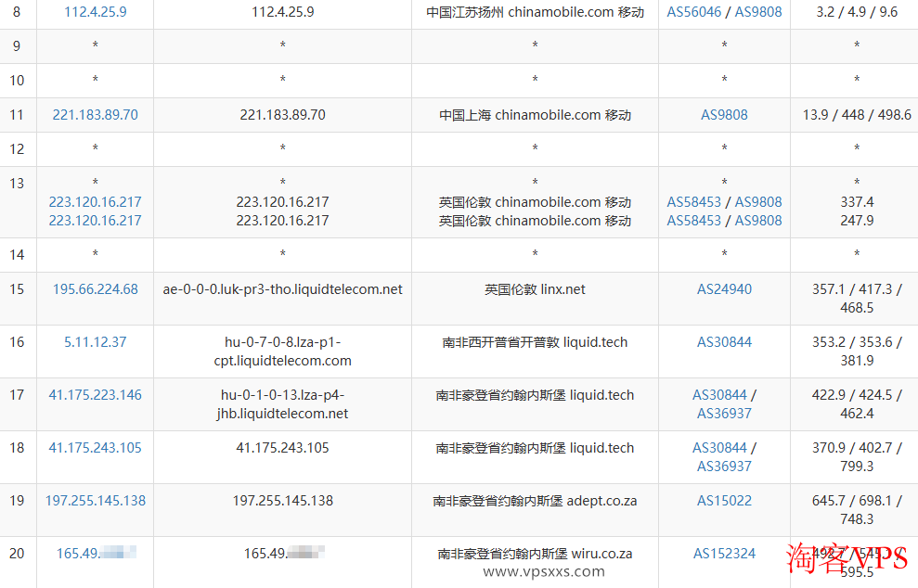Open the AS152324 link
The image size is (918, 588).
pyautogui.click(x=724, y=554)
